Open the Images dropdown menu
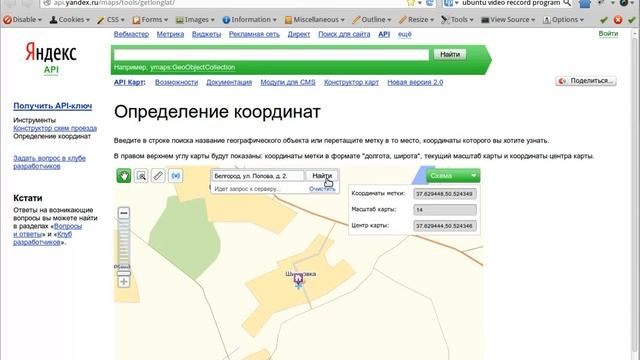The width and height of the screenshot is (640, 360). click(x=195, y=20)
